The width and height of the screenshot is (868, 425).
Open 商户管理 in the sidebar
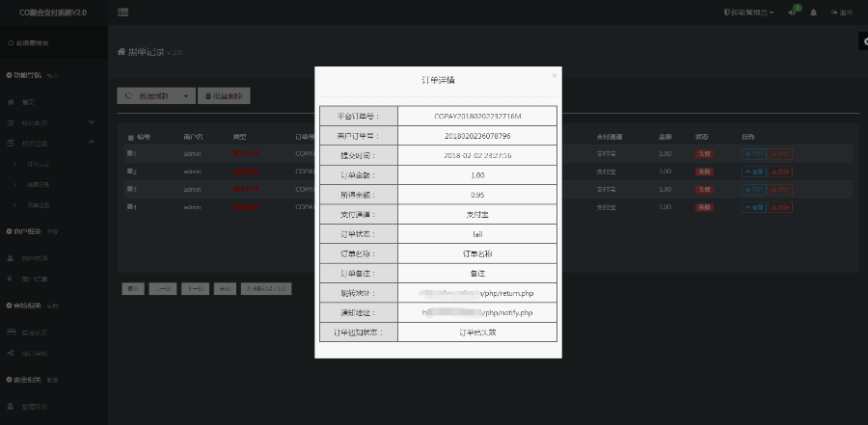[35, 258]
